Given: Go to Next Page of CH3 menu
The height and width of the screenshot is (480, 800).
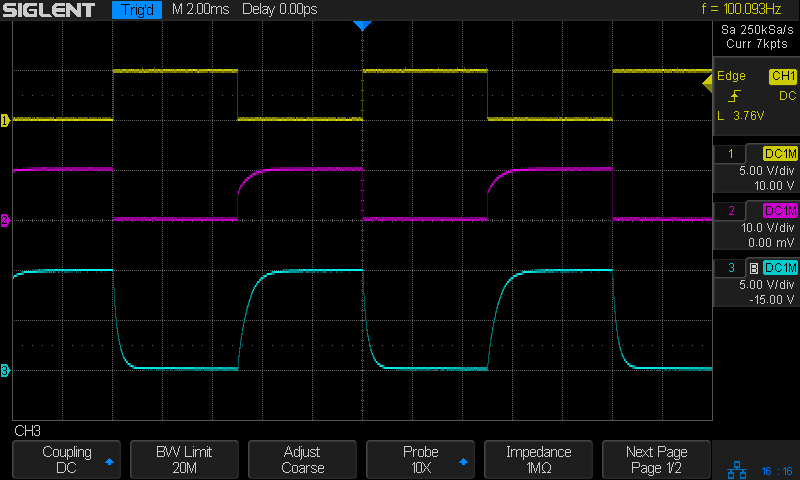Looking at the screenshot, I should tap(656, 458).
